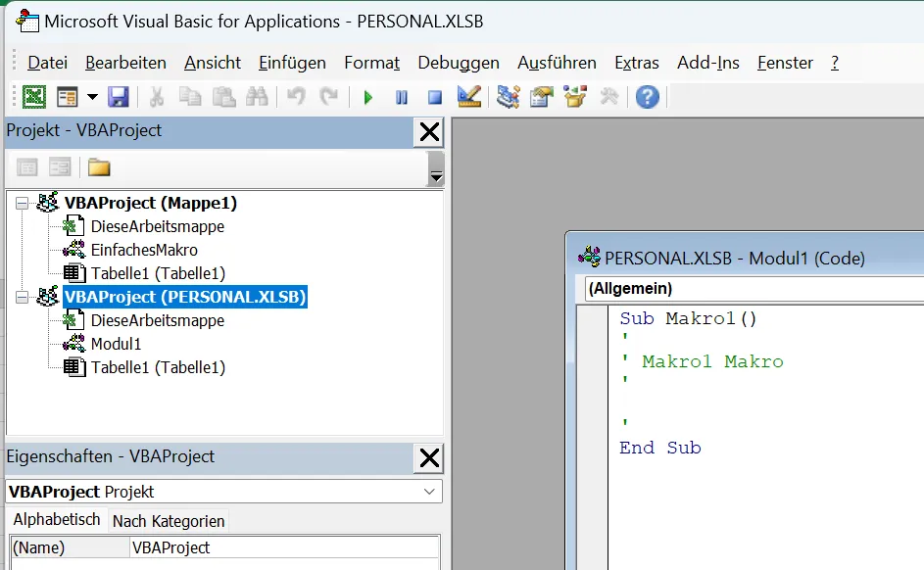Switch to Microsoft Excel view icon
Screen dimensions: 924x570
(x=34, y=97)
